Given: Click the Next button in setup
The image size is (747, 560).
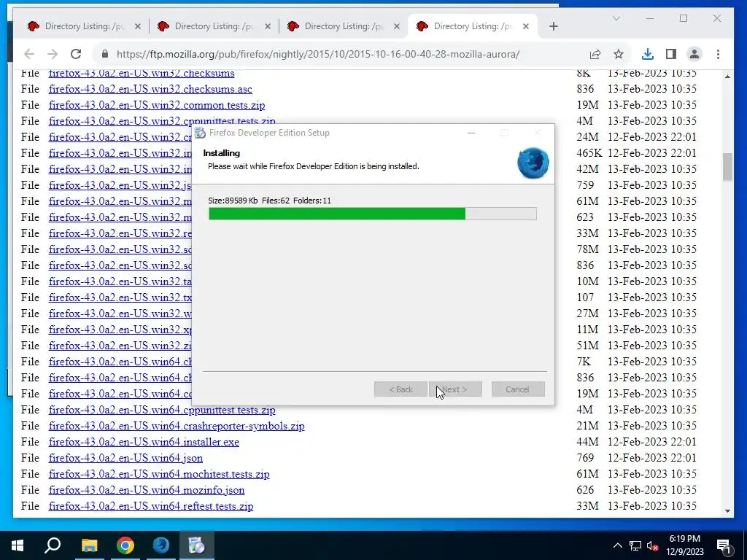Looking at the screenshot, I should 455,389.
